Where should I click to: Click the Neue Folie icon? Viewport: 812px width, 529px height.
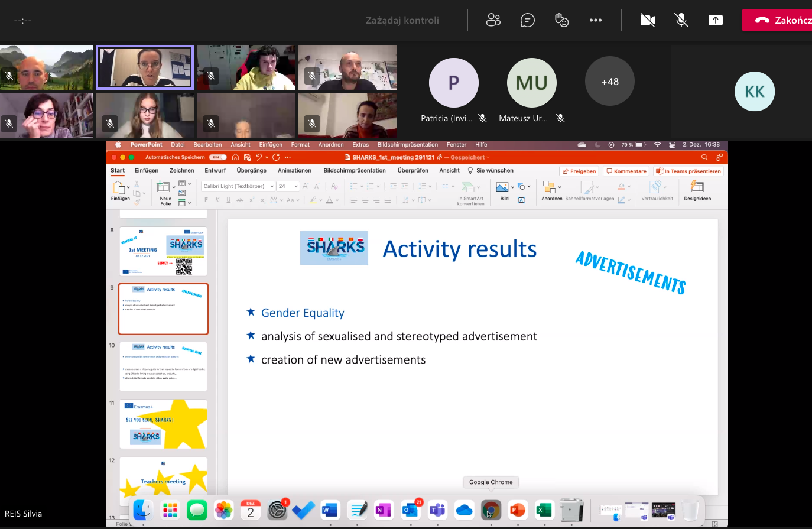point(164,187)
